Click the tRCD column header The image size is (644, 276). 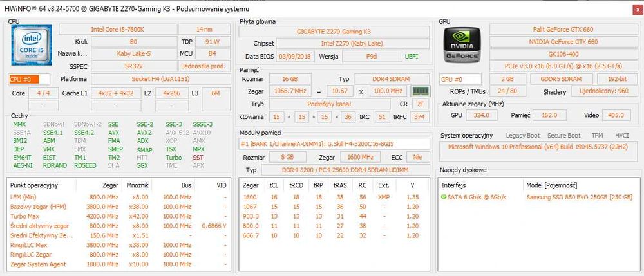coord(296,185)
